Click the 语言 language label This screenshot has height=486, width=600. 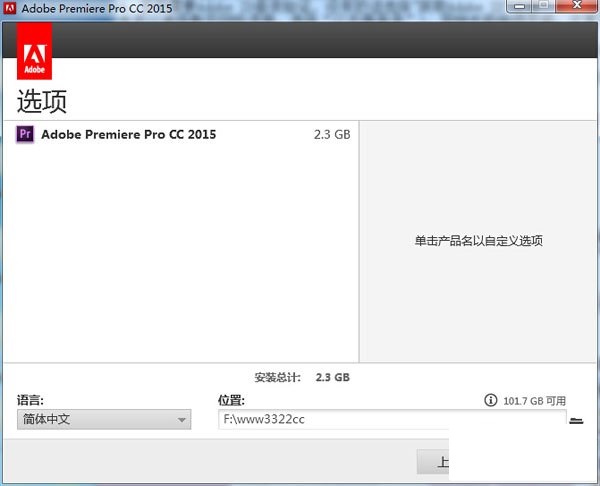[30, 399]
